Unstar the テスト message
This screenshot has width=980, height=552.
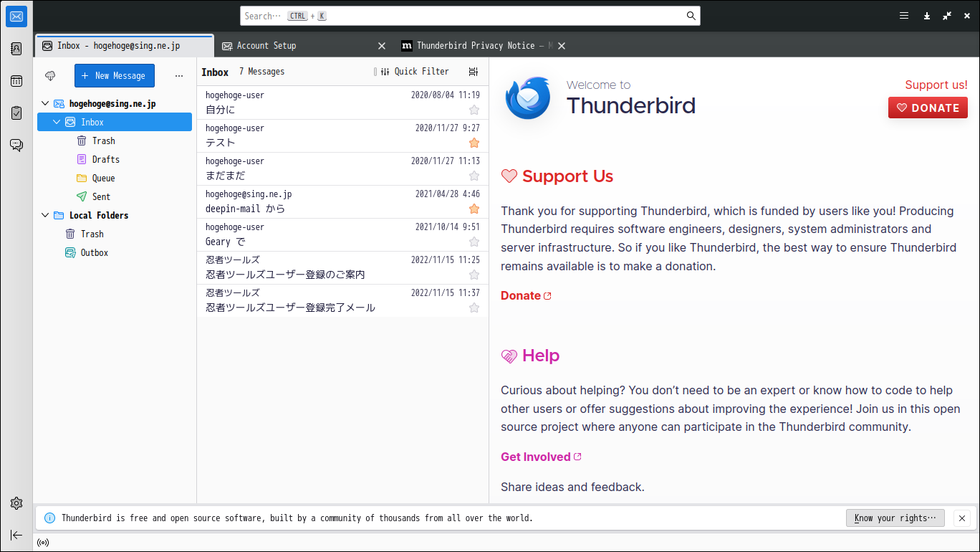coord(474,143)
